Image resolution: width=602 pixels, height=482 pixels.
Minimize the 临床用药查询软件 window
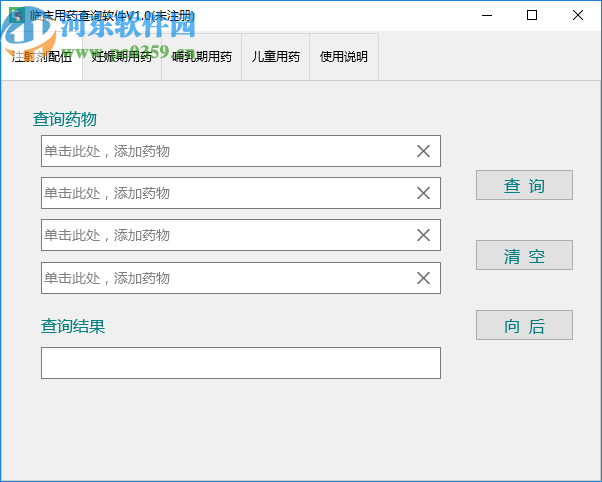tap(487, 15)
